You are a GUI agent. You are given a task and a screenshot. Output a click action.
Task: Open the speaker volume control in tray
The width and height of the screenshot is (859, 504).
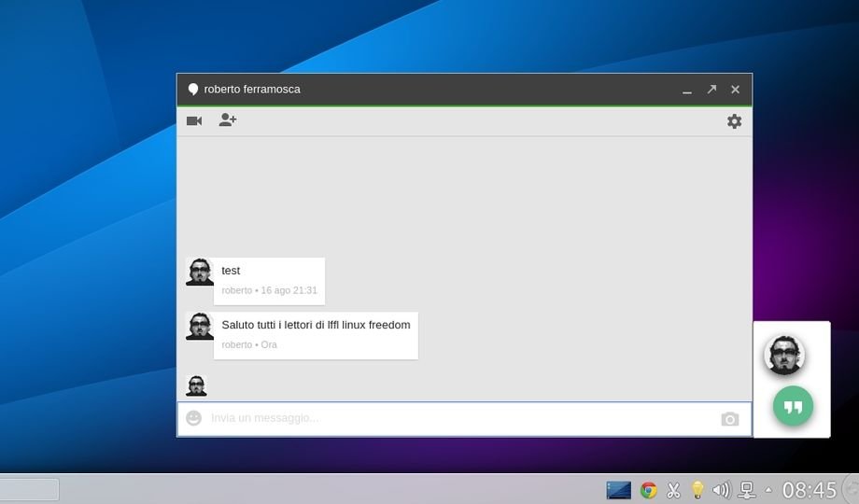721,490
